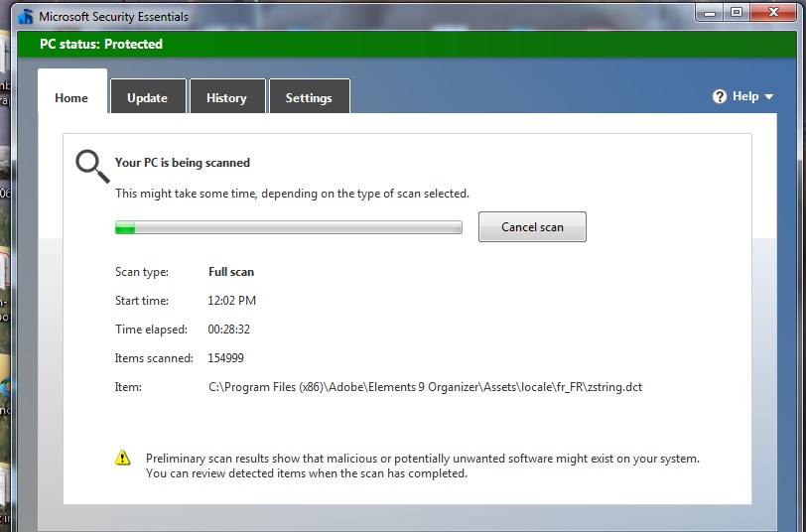Click the 'PC status: Protected' banner text

click(101, 45)
